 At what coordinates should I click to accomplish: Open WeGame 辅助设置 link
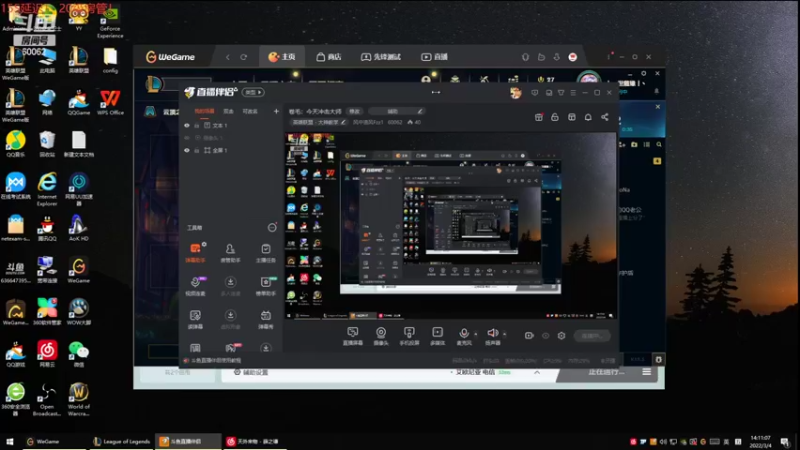click(251, 372)
